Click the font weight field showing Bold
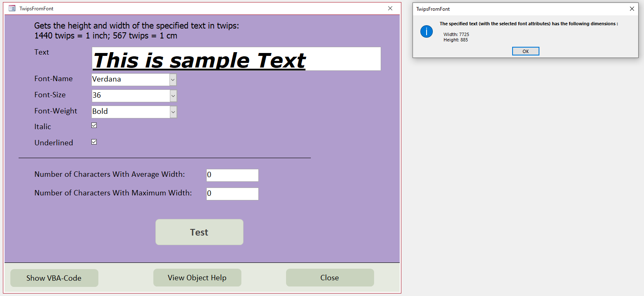The width and height of the screenshot is (644, 296). pyautogui.click(x=130, y=112)
